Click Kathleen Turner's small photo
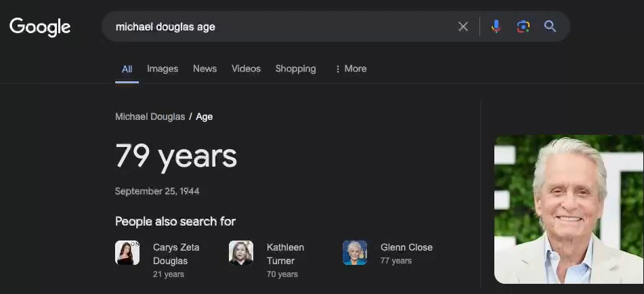 pos(241,253)
